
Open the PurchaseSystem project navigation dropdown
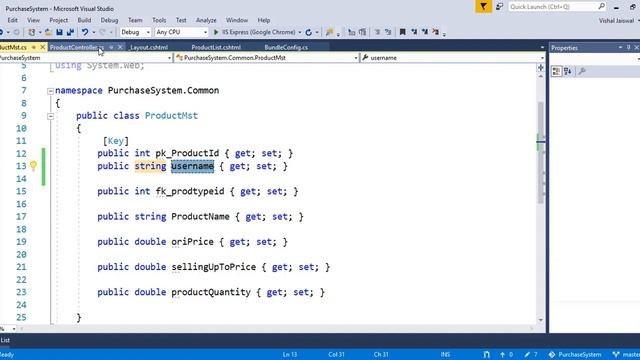click(x=169, y=58)
